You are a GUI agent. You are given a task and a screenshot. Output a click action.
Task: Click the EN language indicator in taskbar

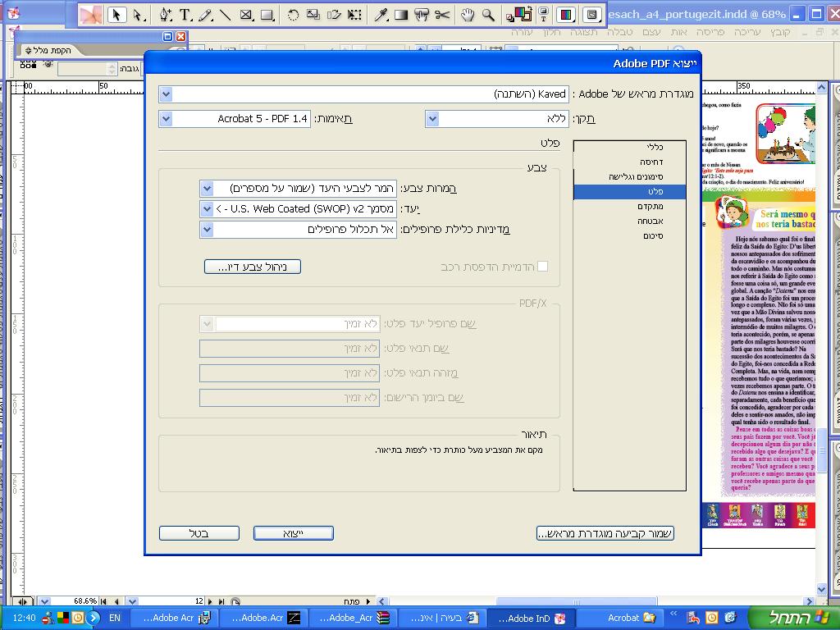pos(115,618)
